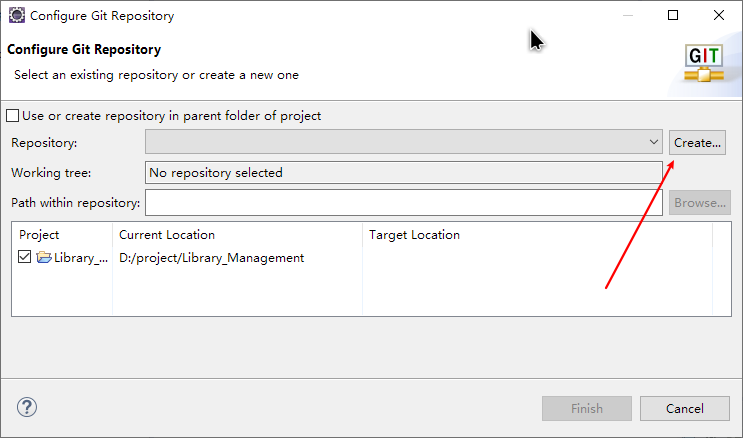
Task: Enable use or create repository in parent folder
Action: [x=13, y=116]
